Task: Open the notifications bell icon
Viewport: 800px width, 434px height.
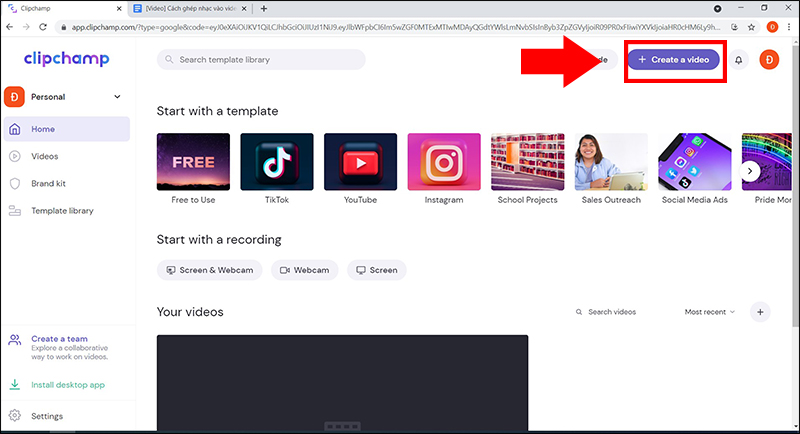Action: (x=738, y=60)
